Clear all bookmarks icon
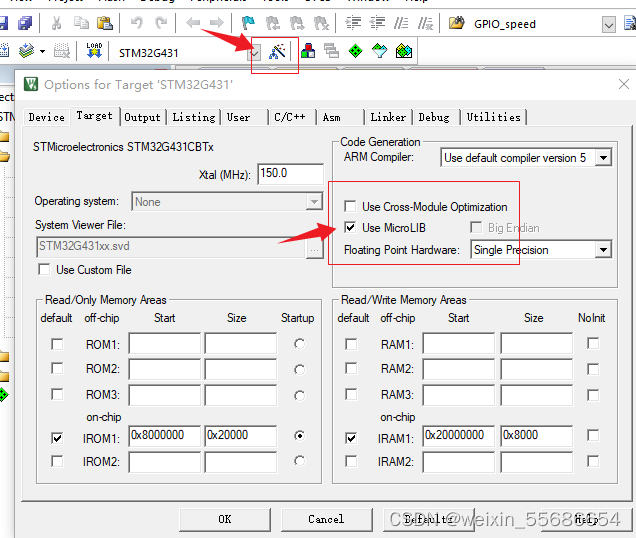The height and width of the screenshot is (538, 636). coord(321,23)
